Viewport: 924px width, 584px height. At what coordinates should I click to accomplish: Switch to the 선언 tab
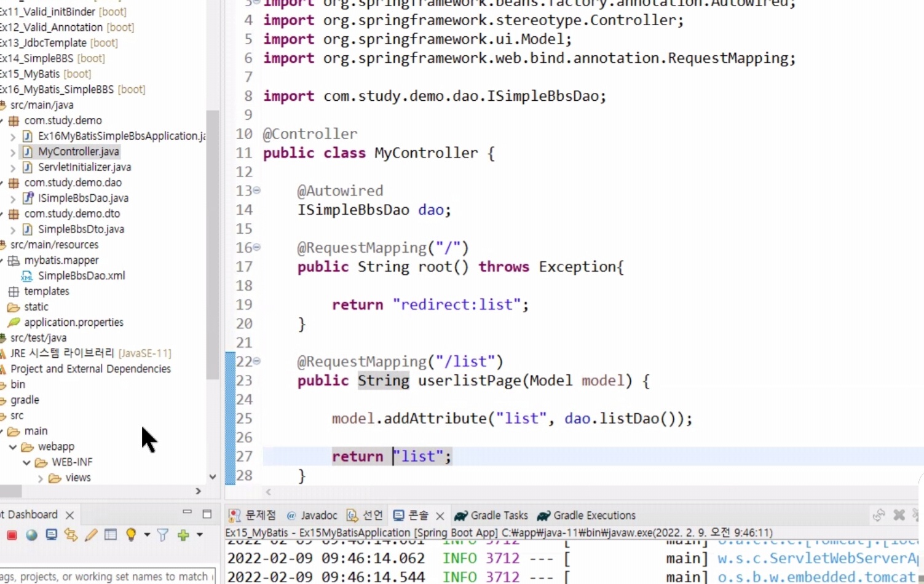click(x=365, y=515)
